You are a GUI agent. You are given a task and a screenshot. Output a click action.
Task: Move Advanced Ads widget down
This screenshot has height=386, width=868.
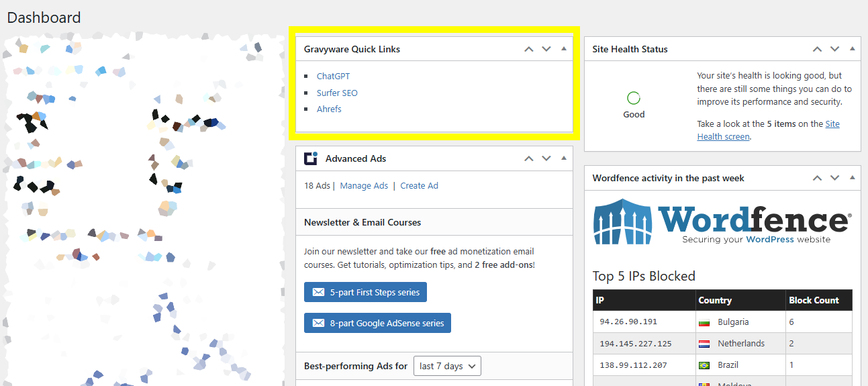(x=546, y=158)
